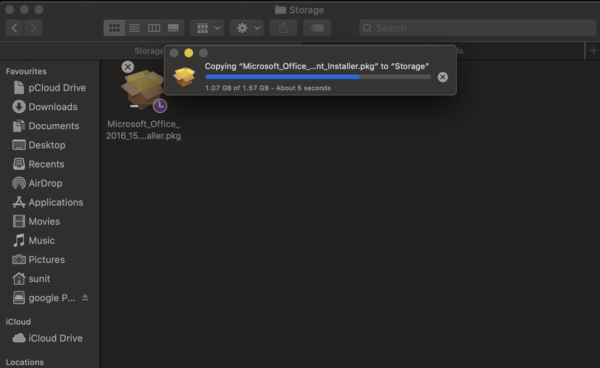Click the Edit Tags toolbar button
This screenshot has width=600, height=368.
[317, 28]
